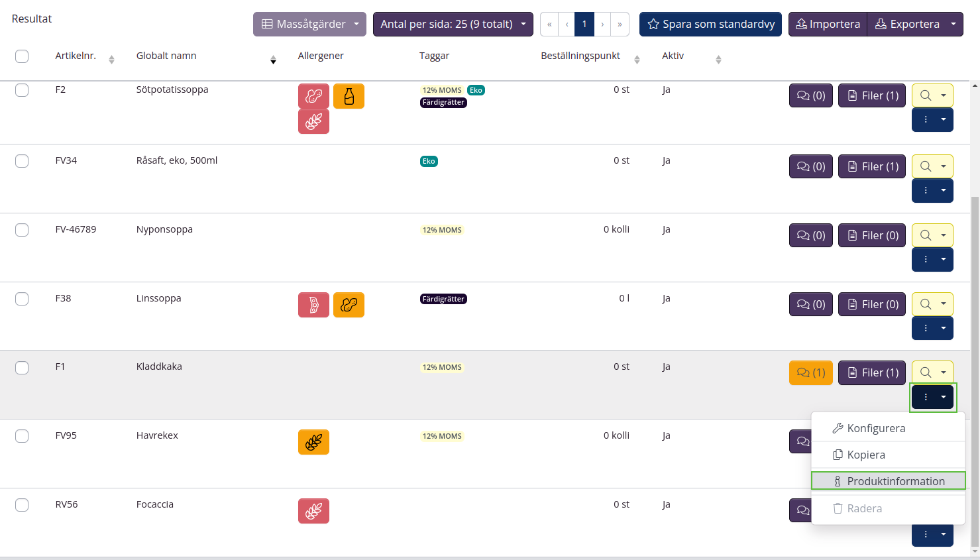
Task: Select Kopiera in the open menu
Action: click(865, 455)
